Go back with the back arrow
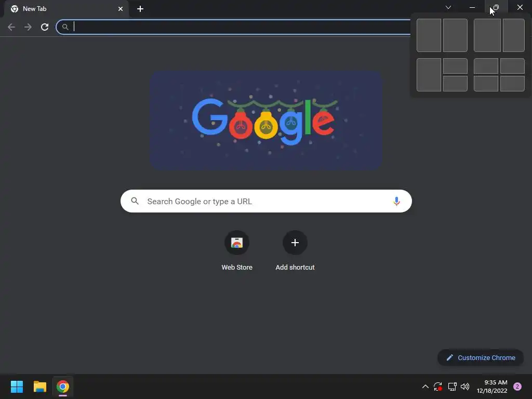 pyautogui.click(x=11, y=27)
